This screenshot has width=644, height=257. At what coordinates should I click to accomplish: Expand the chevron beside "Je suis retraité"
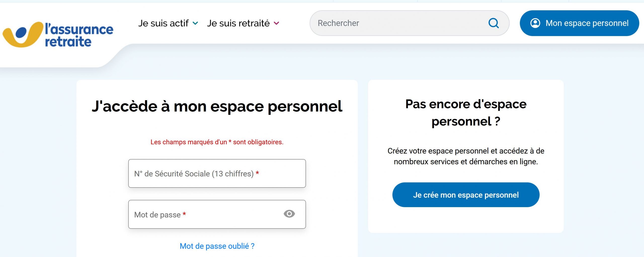276,23
